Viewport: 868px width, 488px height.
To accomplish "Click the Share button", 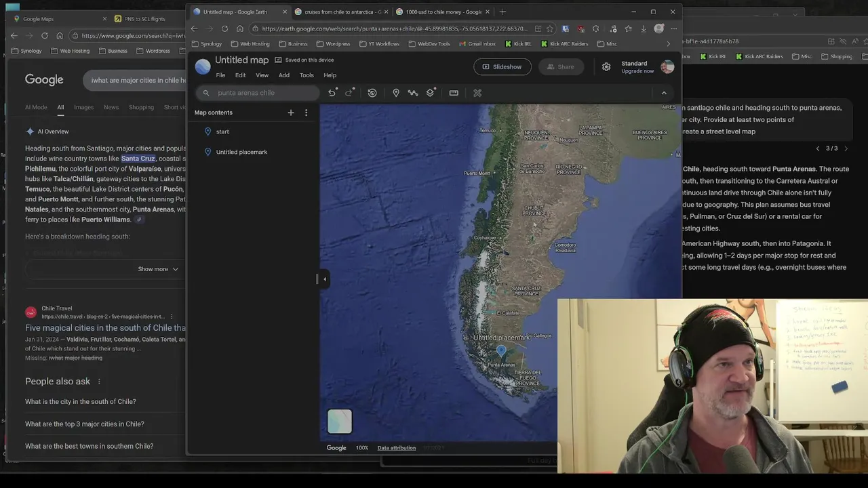I will [561, 66].
